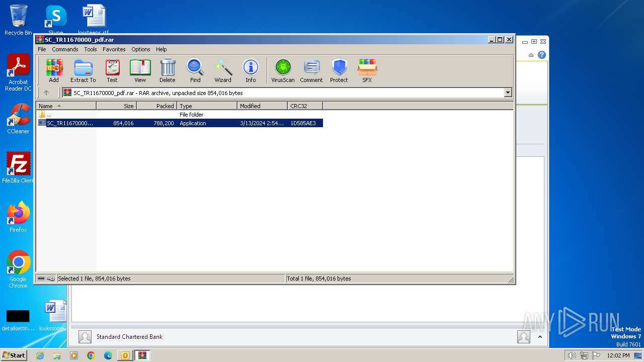This screenshot has height=362, width=644.
Task: Click the Help question mark in Outlook window
Action: (542, 55)
